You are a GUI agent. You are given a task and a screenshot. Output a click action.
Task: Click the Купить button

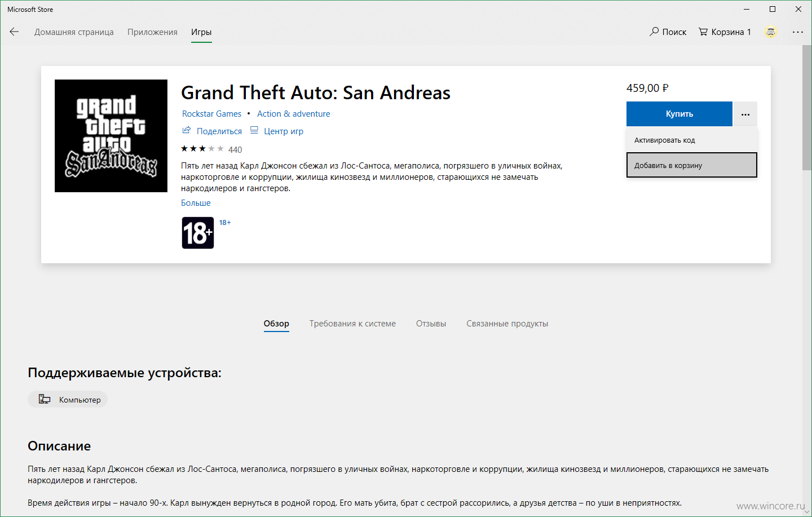679,114
